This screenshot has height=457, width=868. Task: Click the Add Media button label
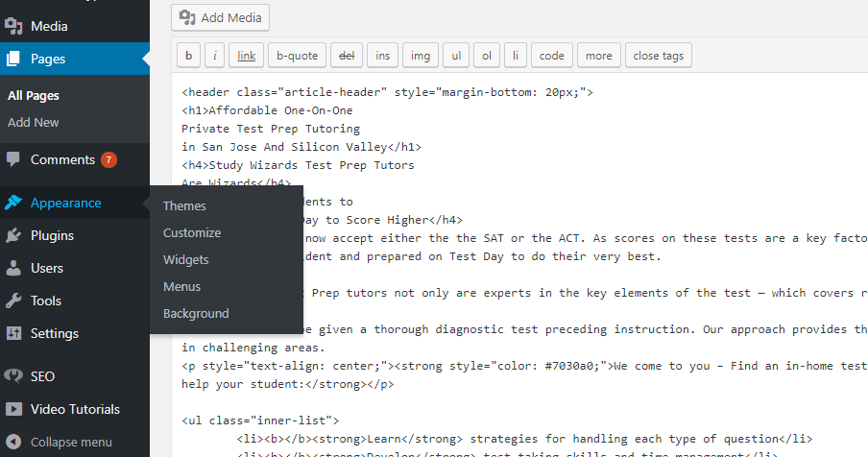231,17
